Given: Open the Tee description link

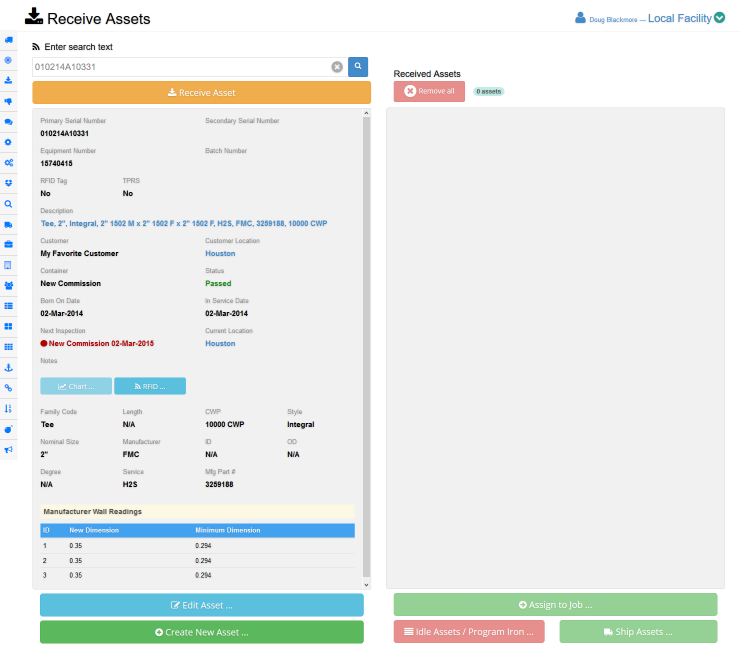Looking at the screenshot, I should pyautogui.click(x=183, y=224).
